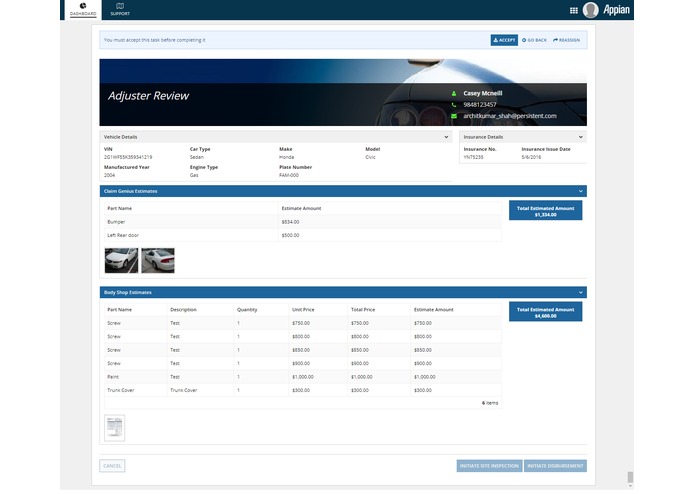Screen dimensions: 695x494
Task: Click Initiate Site Inspection button
Action: pyautogui.click(x=489, y=466)
